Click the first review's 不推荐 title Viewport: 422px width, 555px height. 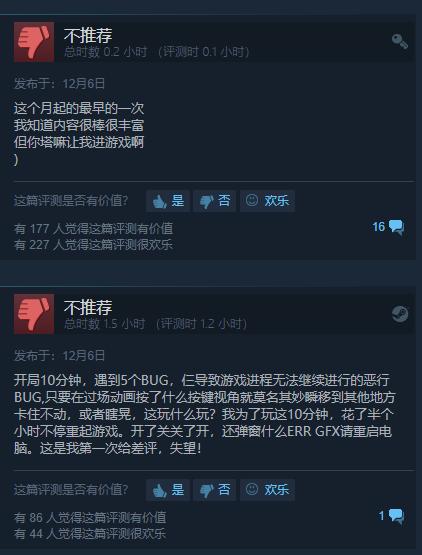[88, 35]
